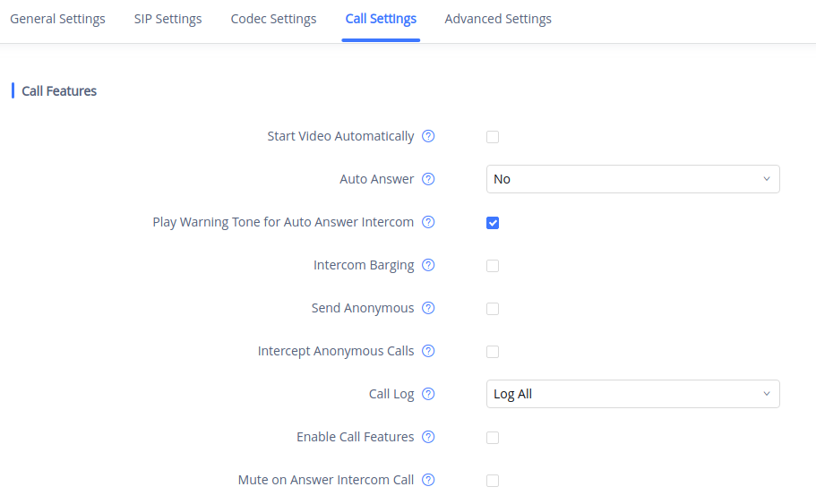Tick the Intercom Barging checkbox
Screen dimensions: 816x504
(x=493, y=266)
